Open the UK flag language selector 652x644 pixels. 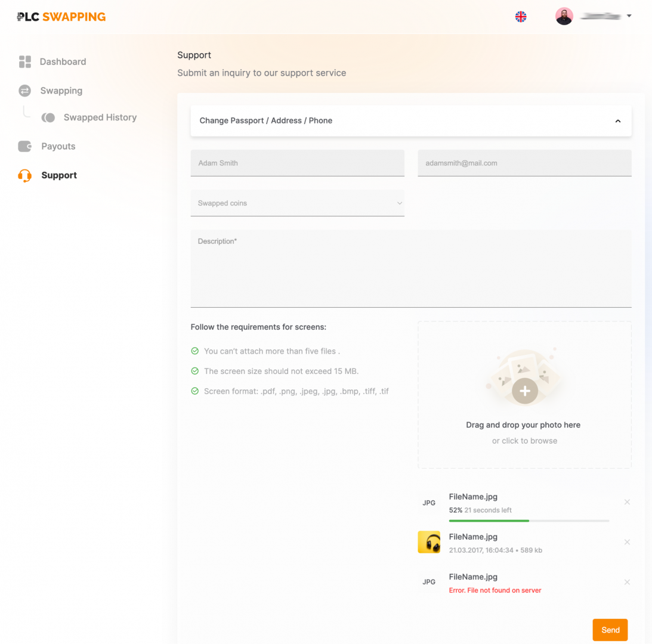point(521,17)
